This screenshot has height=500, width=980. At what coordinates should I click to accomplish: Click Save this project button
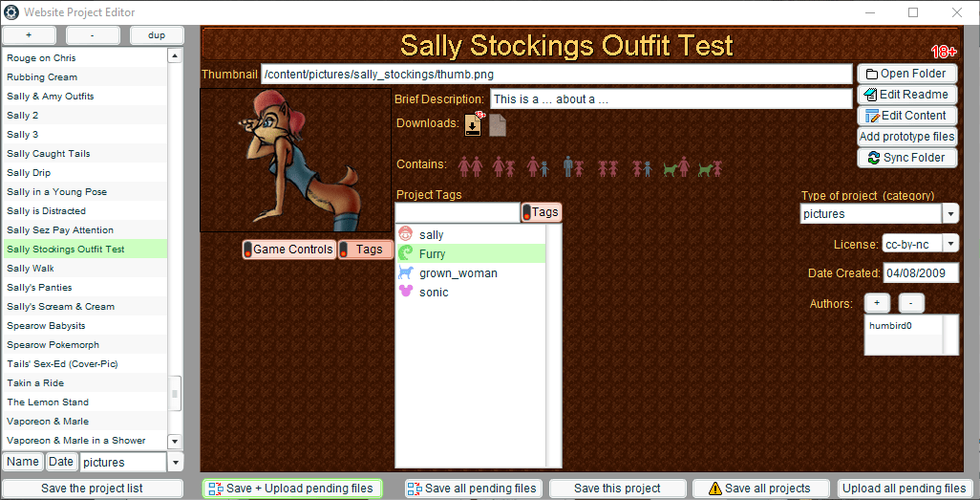(617, 489)
